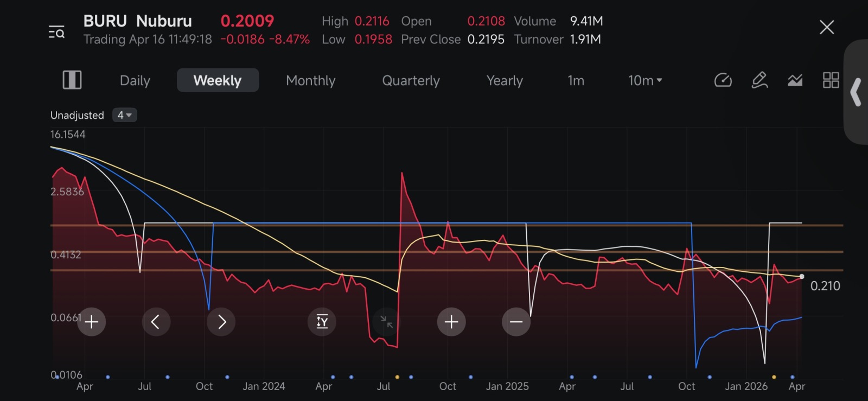Toggle the split panel layout icon
Image resolution: width=868 pixels, height=401 pixels.
tap(72, 80)
